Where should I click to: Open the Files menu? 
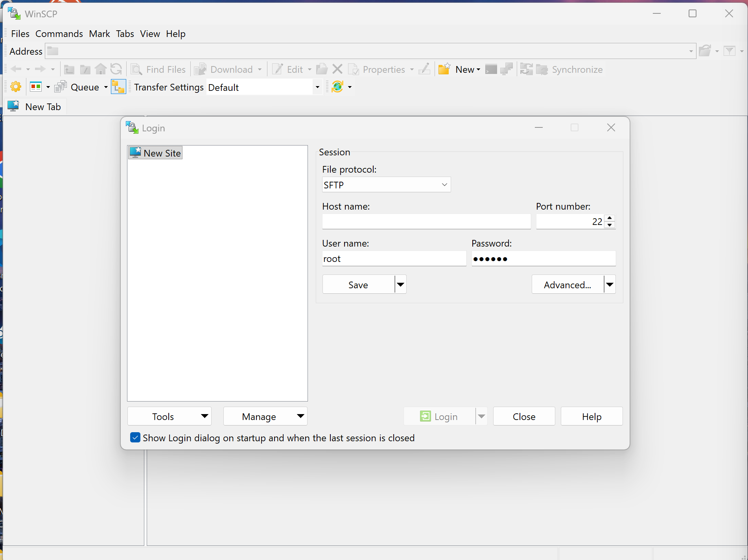click(20, 34)
